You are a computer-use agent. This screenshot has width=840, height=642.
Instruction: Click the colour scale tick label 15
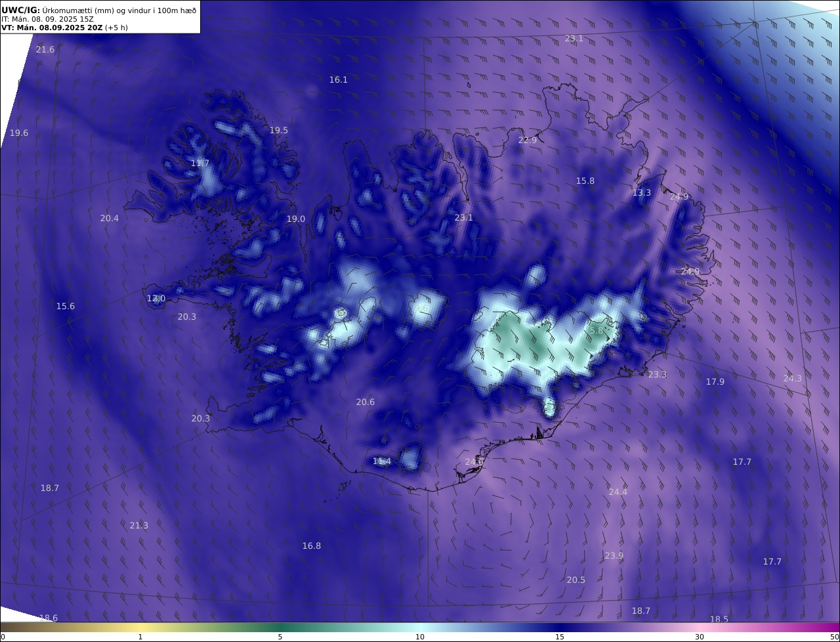pos(560,637)
